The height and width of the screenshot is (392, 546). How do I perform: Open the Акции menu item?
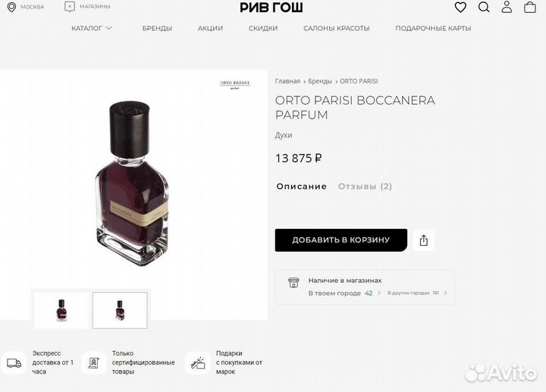(210, 28)
